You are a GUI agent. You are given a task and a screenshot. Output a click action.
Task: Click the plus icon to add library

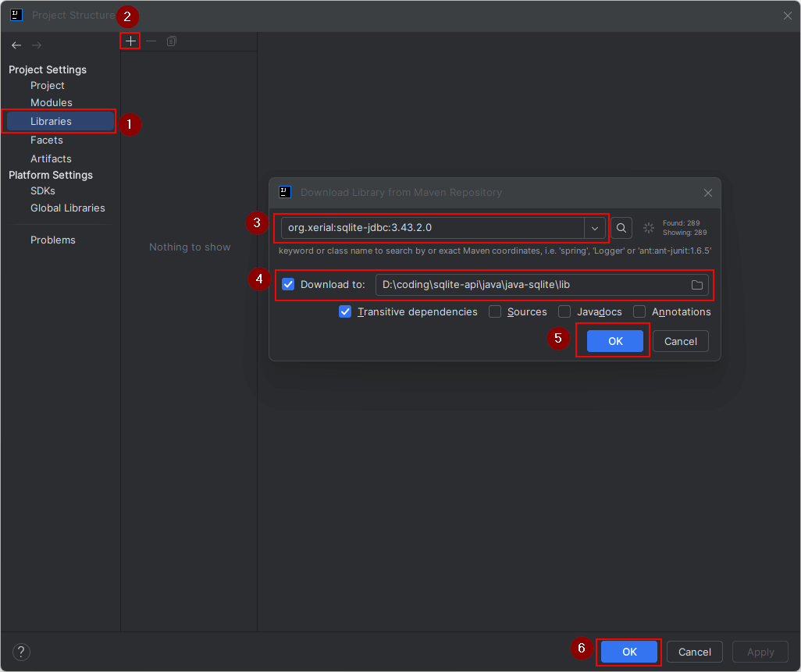(x=130, y=41)
